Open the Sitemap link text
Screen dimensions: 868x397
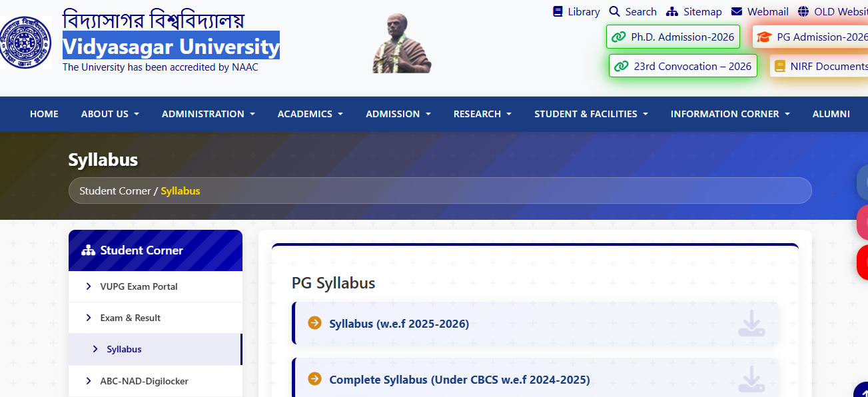pos(703,11)
